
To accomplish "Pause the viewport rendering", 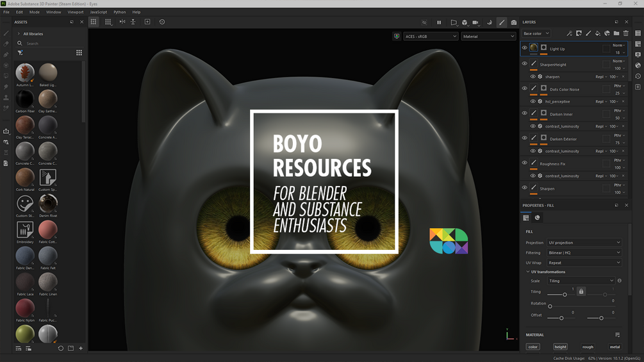I will point(439,22).
